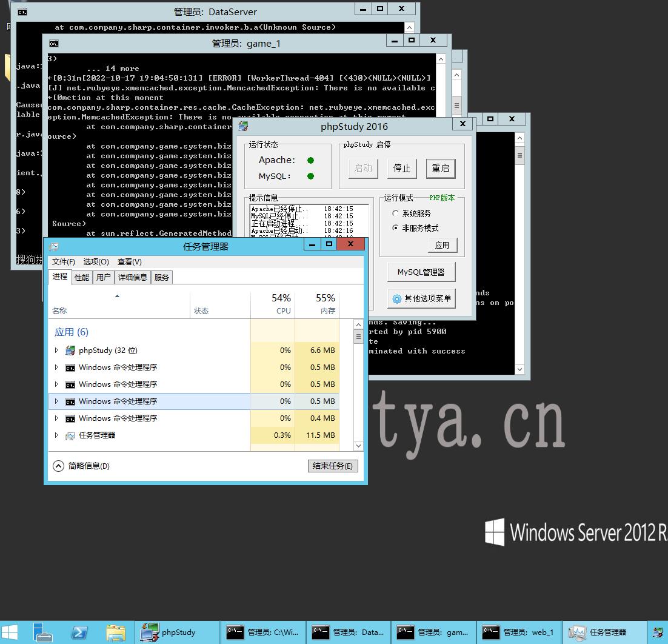This screenshot has height=644, width=668.
Task: Click gear icon on 其他选项菜单 button
Action: click(396, 299)
